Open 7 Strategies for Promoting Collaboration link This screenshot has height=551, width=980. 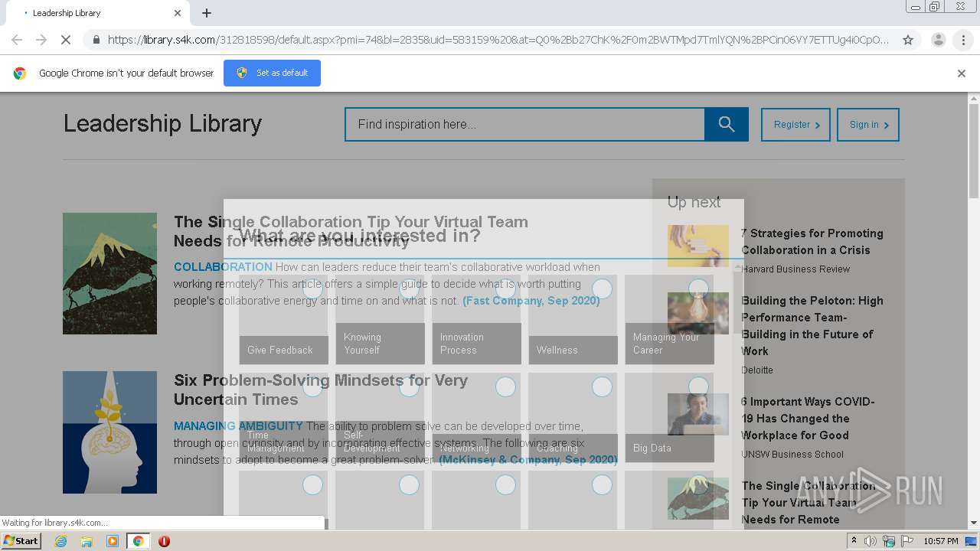[x=812, y=242]
